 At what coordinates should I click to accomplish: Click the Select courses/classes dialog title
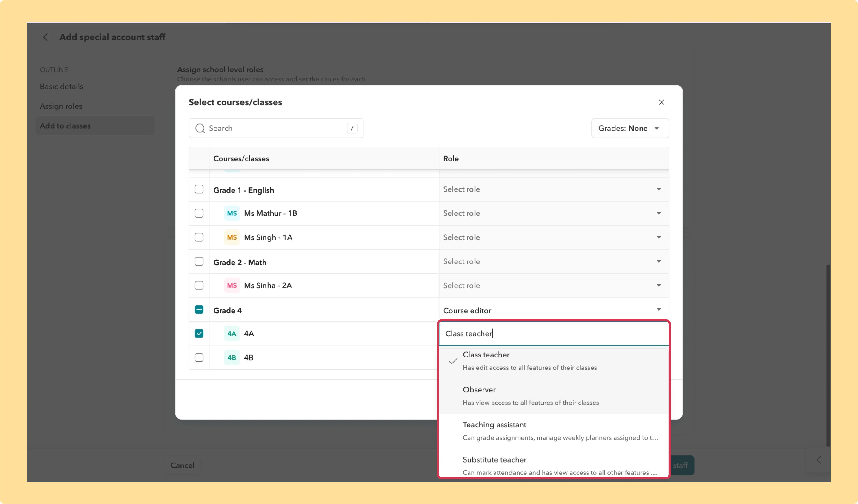(235, 102)
